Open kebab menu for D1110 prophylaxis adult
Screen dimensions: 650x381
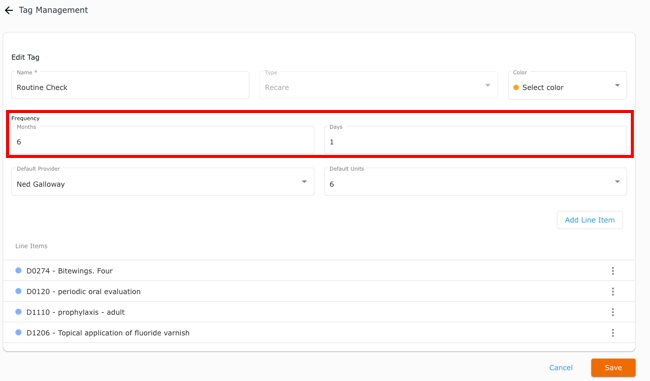point(613,312)
